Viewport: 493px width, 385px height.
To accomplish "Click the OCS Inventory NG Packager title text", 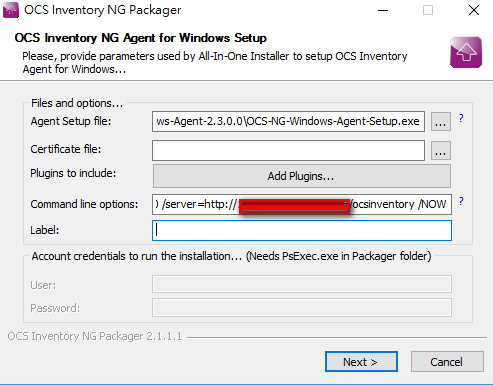I will pos(103,10).
